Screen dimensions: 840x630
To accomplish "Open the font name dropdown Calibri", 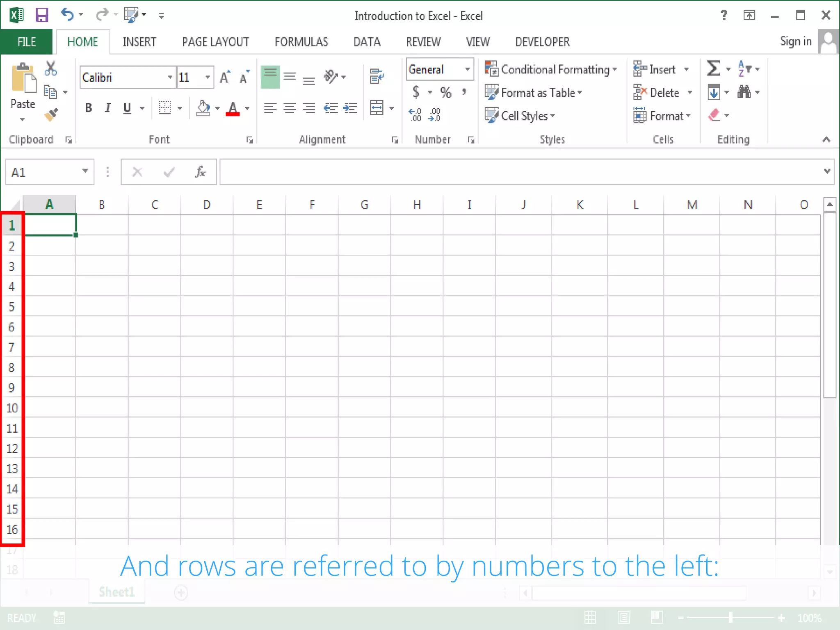I will tap(170, 77).
